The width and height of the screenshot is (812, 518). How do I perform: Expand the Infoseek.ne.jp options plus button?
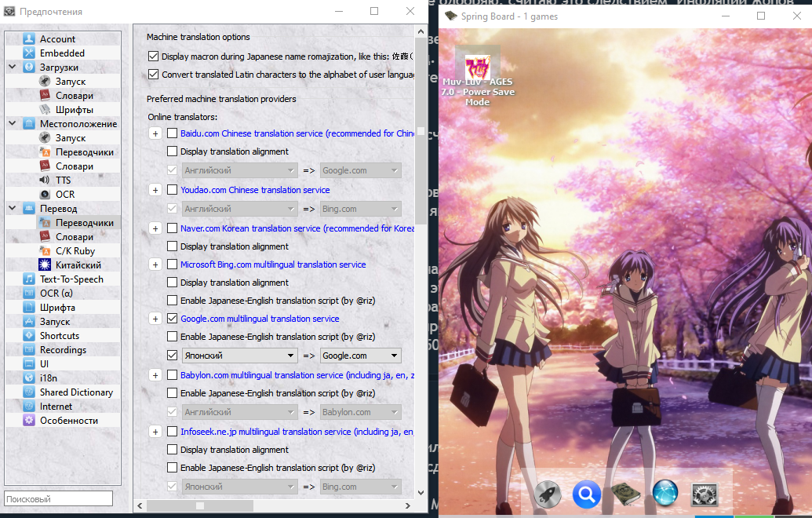pyautogui.click(x=155, y=432)
